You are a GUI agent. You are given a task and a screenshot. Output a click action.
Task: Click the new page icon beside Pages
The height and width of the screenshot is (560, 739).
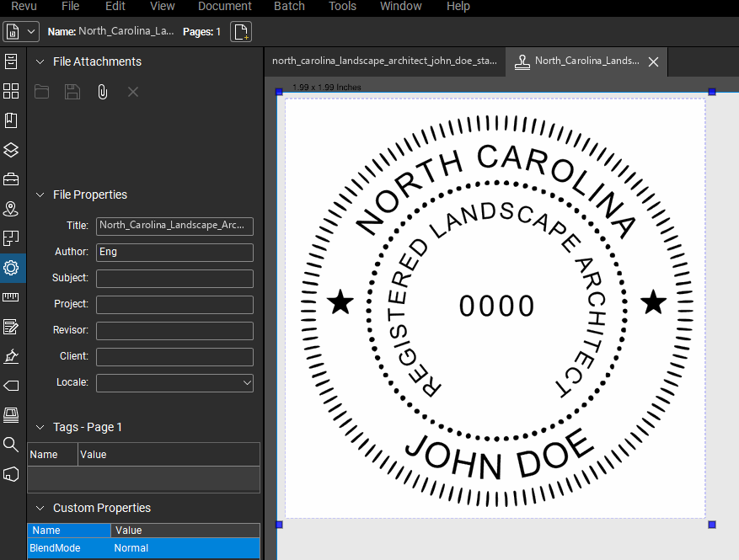point(241,32)
